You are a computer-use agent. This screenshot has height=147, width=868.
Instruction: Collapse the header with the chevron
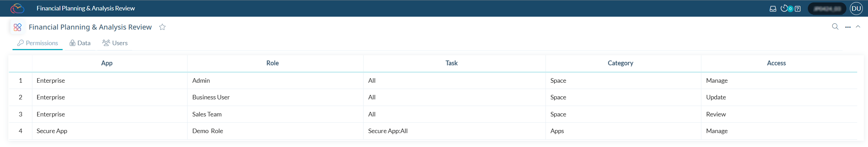point(858,27)
